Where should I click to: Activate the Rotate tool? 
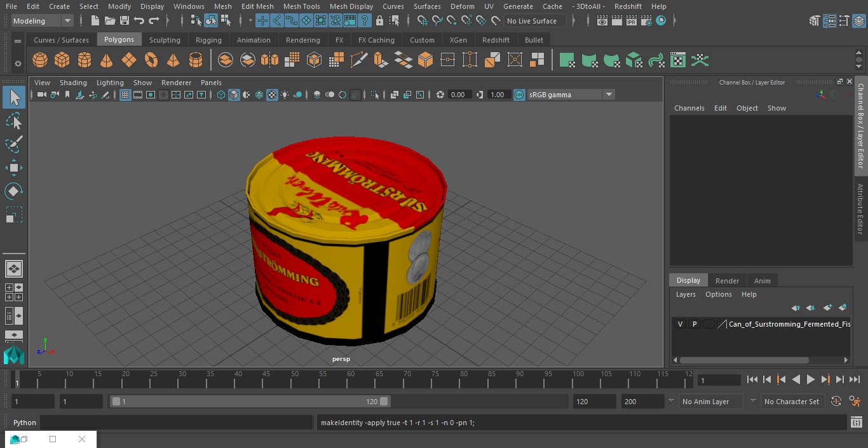pyautogui.click(x=14, y=191)
